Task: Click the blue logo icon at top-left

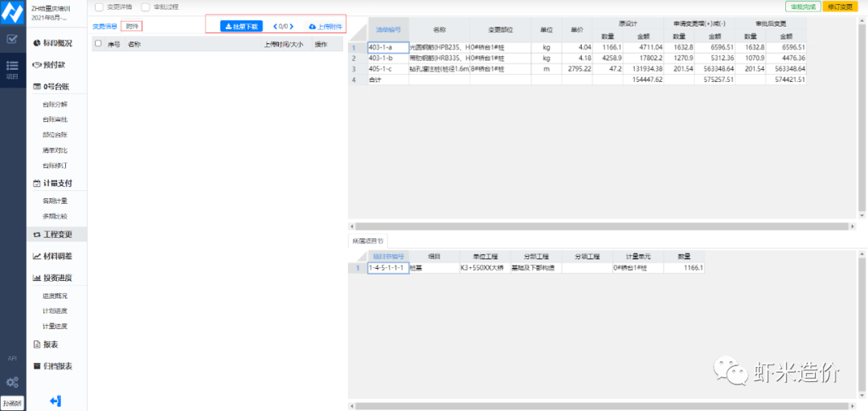Action: (12, 12)
